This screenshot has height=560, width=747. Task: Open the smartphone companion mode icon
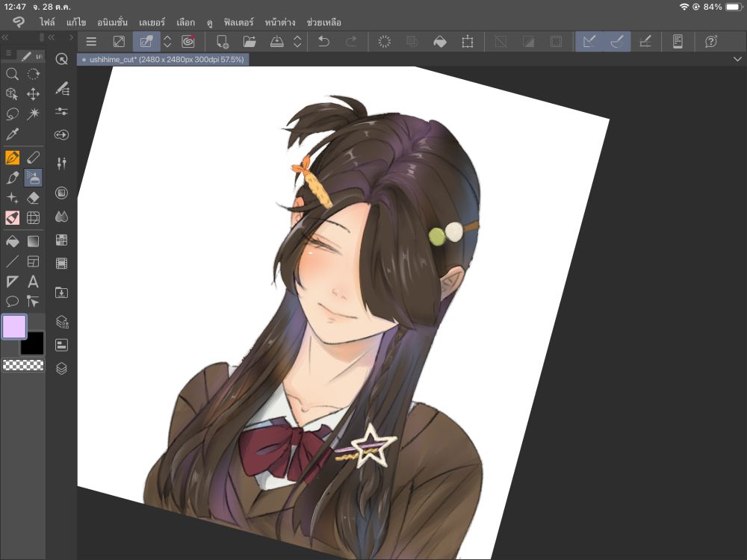coord(678,41)
